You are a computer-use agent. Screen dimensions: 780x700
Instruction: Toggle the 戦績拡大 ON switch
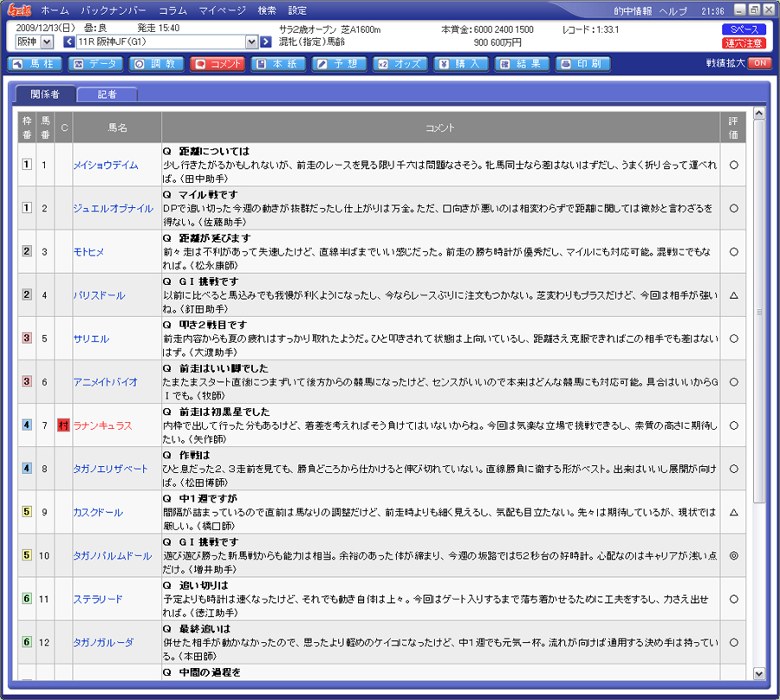pyautogui.click(x=759, y=63)
